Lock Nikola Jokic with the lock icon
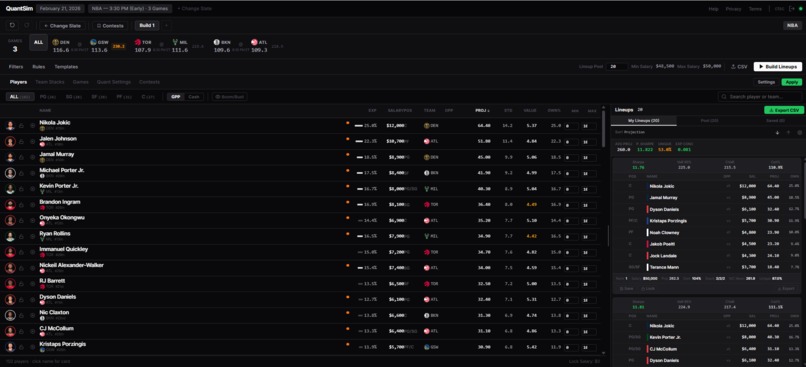The image size is (806, 367). [x=22, y=125]
